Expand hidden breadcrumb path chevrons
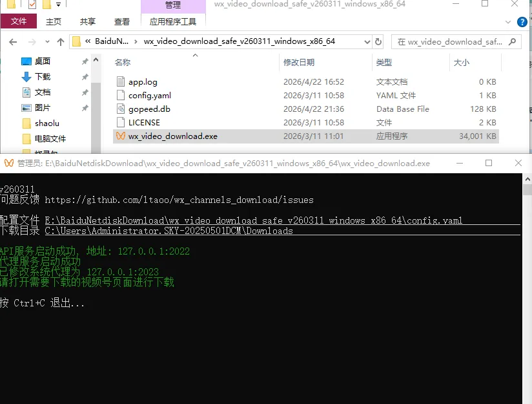532x404 pixels. [x=88, y=41]
